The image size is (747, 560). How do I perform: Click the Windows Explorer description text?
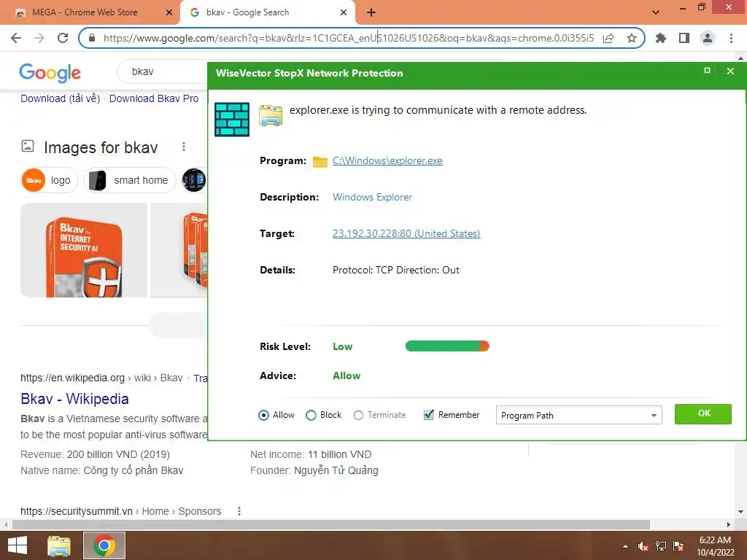click(372, 197)
